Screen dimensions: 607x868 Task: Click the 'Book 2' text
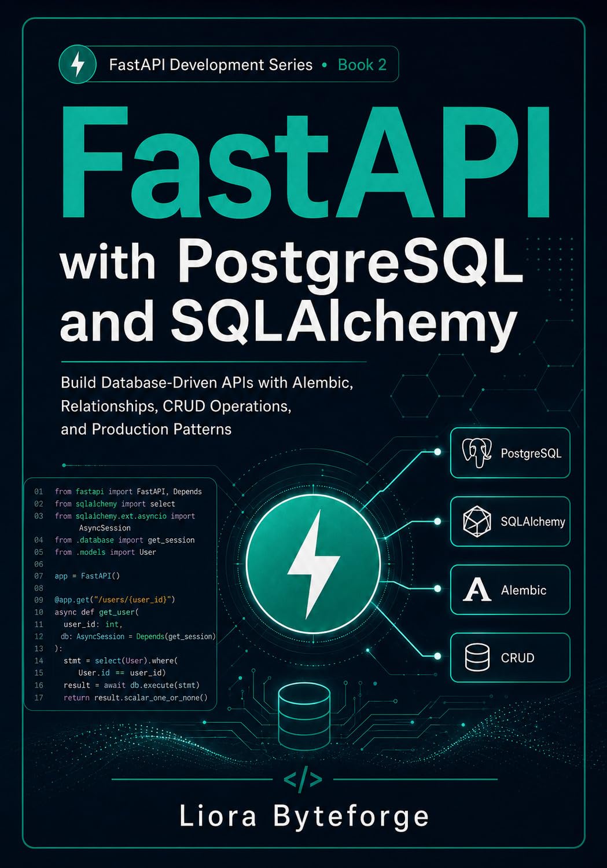tap(362, 65)
